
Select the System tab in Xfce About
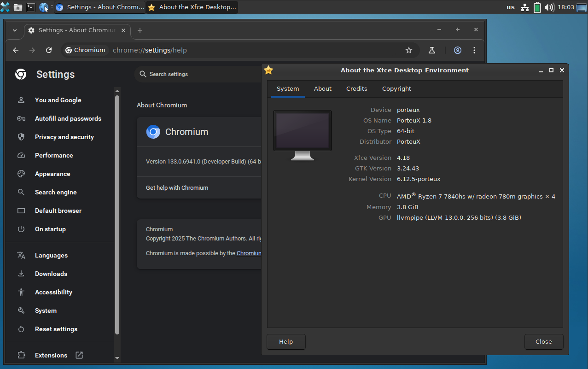pos(288,89)
